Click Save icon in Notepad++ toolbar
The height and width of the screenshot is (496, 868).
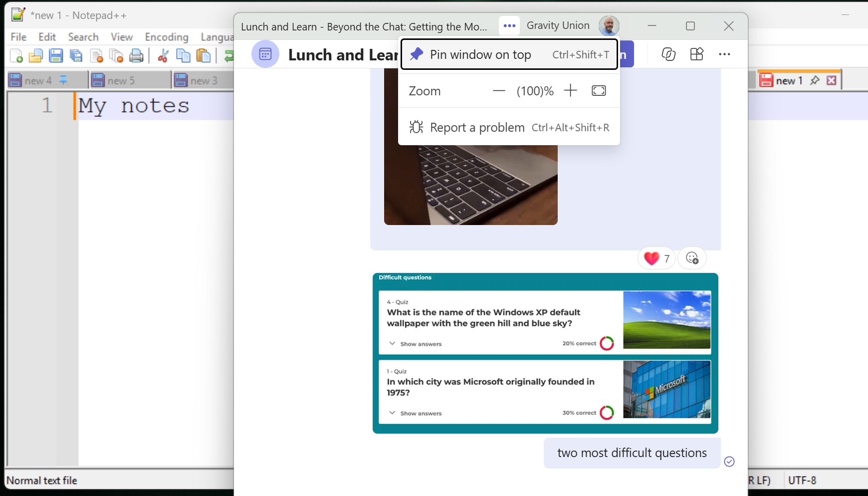tap(56, 56)
